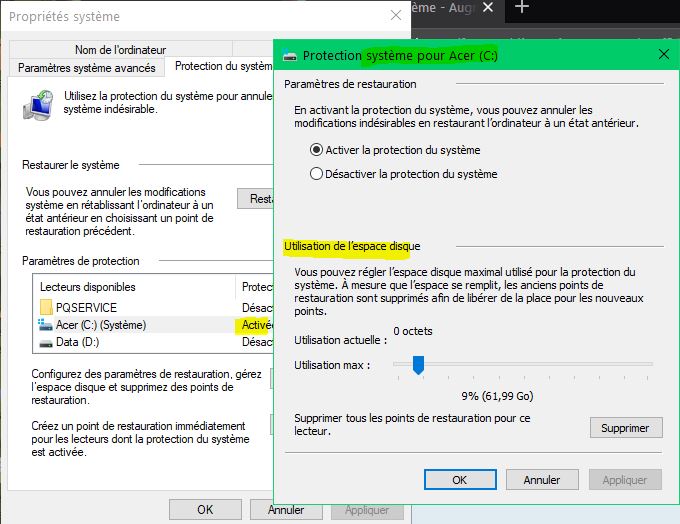Viewport: 680px width, 524px height.
Task: Click the 9% (61,99 Go) value text
Action: click(x=497, y=396)
